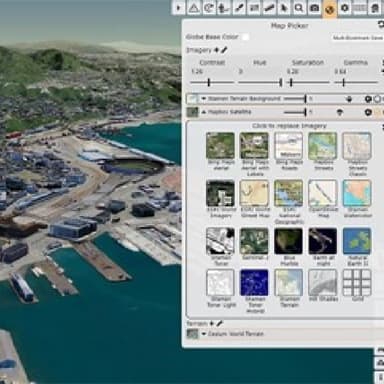The width and height of the screenshot is (384, 384).
Task: Toggle the circle button in Stamen Terrain Background row
Action: (x=377, y=99)
